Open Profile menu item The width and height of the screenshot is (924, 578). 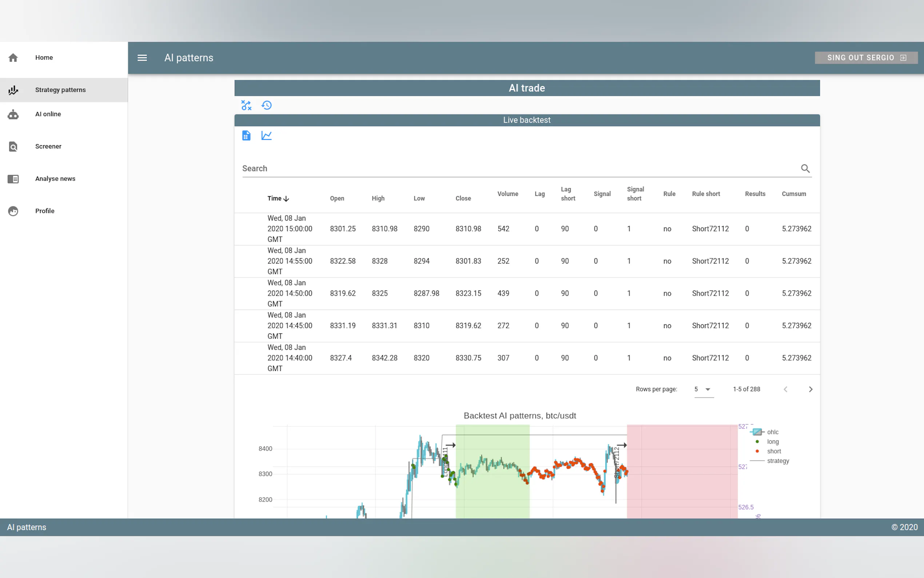pos(45,211)
